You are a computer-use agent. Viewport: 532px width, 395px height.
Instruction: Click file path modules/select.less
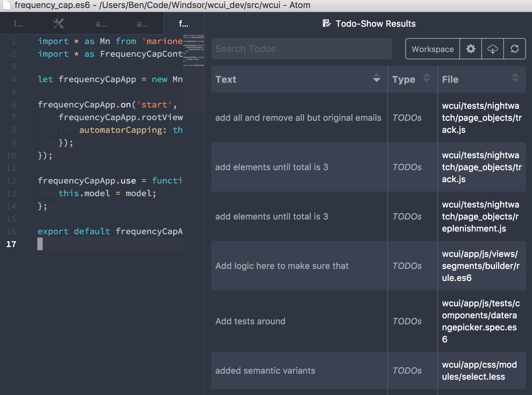479,371
